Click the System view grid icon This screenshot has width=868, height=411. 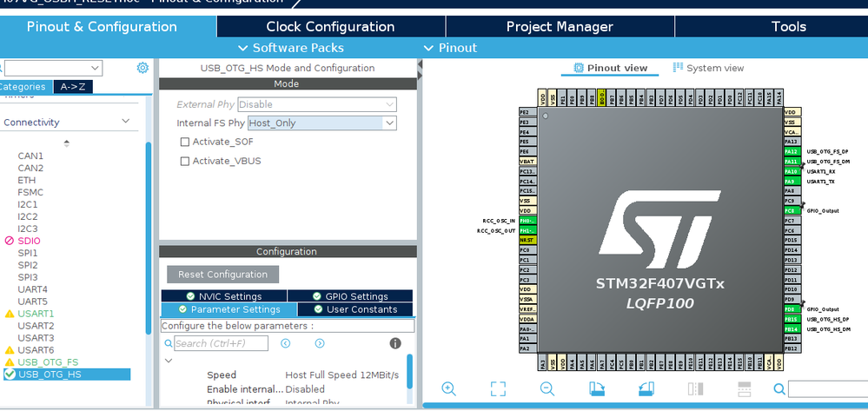[x=678, y=68]
